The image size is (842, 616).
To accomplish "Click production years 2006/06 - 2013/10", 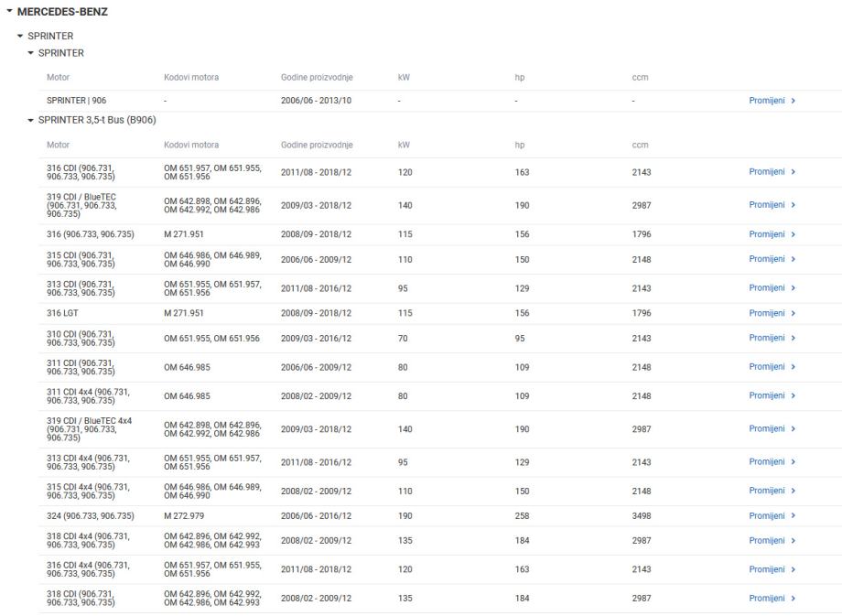I will pos(317,101).
